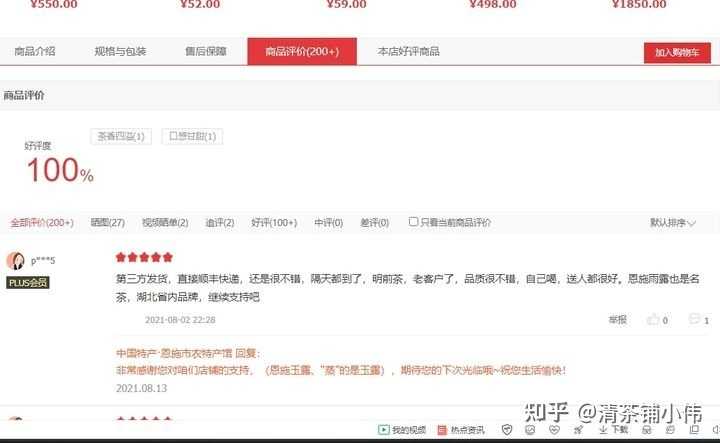This screenshot has height=443, width=720.
Task: Click the five-star rating of first review
Action: pyautogui.click(x=144, y=257)
